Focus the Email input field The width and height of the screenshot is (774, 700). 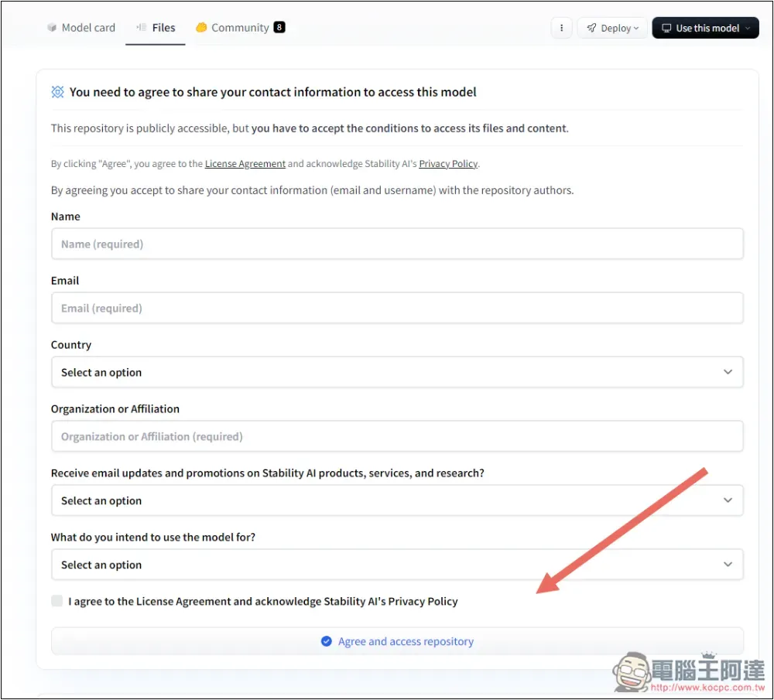pyautogui.click(x=397, y=308)
